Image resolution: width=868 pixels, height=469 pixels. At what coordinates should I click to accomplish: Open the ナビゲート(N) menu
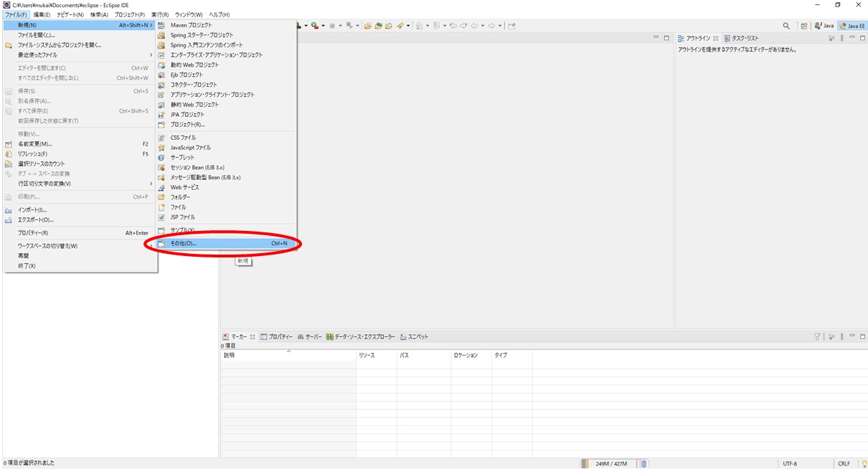(70, 14)
